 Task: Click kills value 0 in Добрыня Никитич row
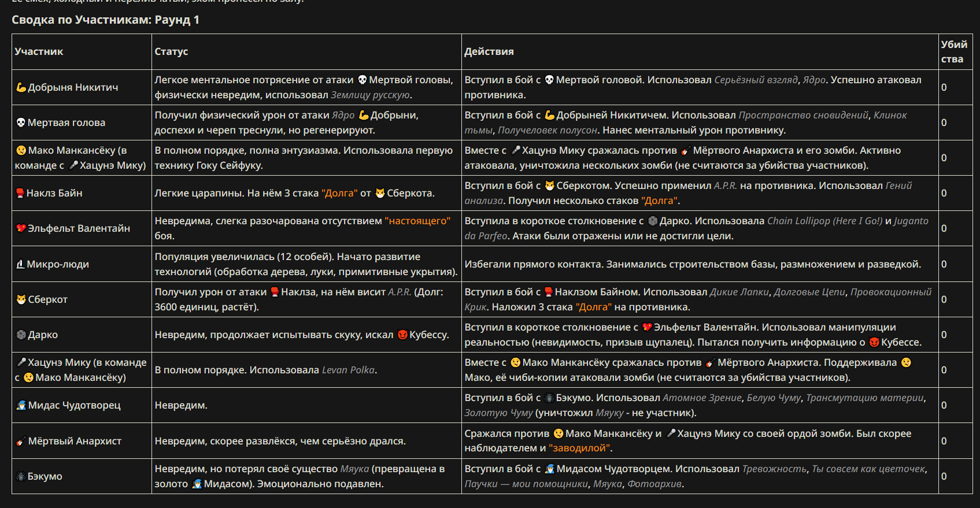pos(944,87)
